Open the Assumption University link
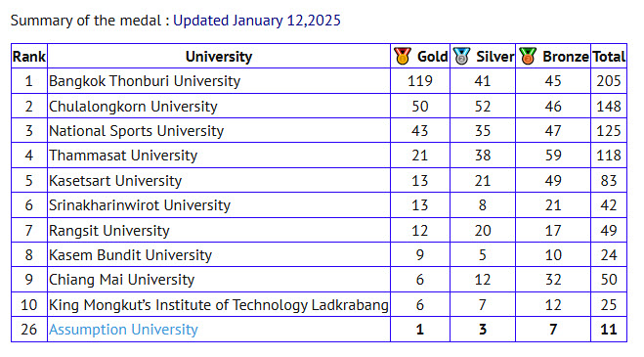The height and width of the screenshot is (357, 644). pyautogui.click(x=123, y=330)
